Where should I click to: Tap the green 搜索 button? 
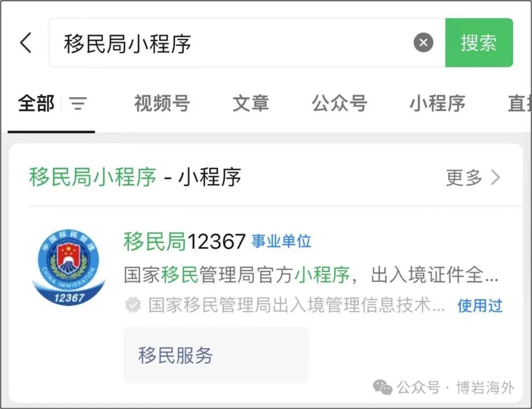(479, 43)
